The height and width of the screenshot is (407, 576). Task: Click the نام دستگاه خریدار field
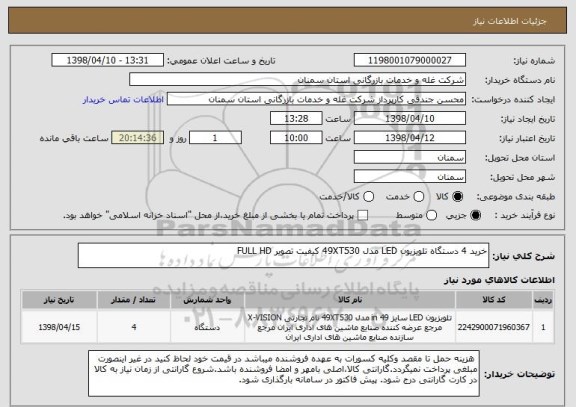(298, 79)
